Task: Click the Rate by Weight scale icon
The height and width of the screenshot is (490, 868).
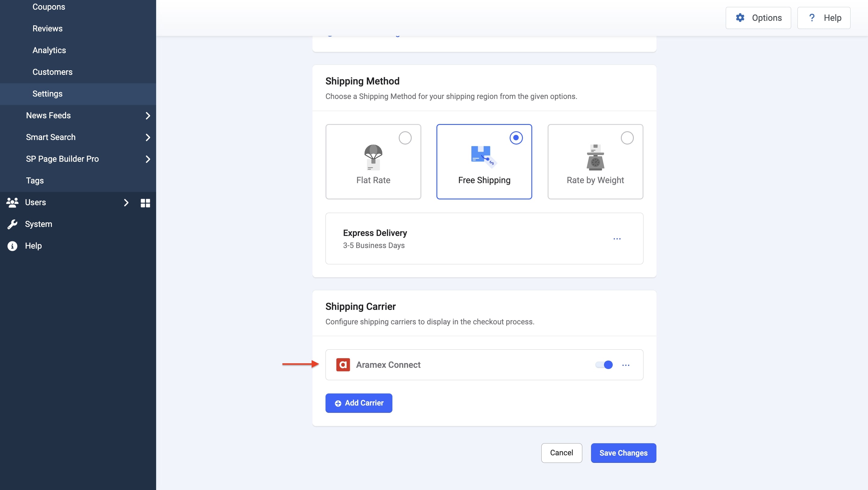Action: [x=595, y=157]
